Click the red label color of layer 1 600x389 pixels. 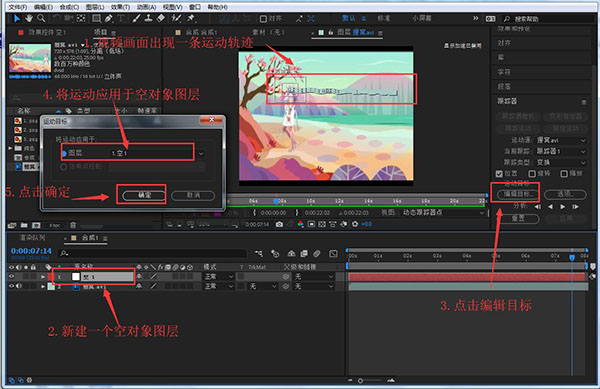coord(51,276)
